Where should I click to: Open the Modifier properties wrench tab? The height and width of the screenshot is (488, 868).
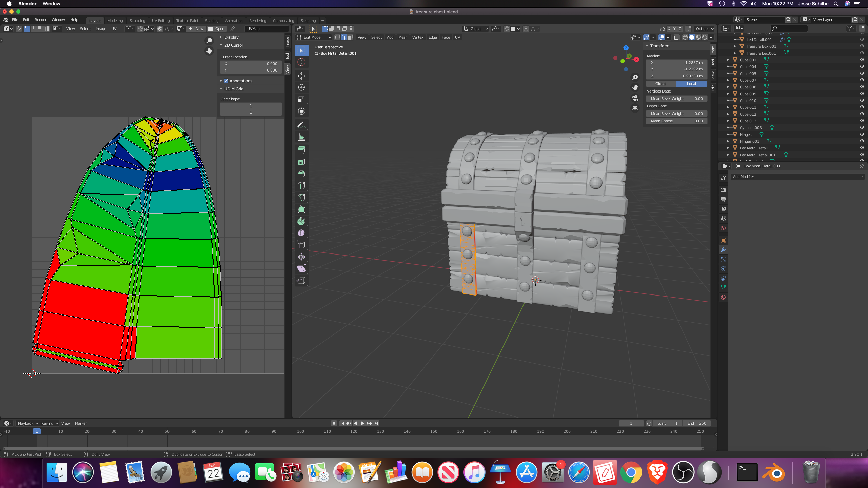[x=723, y=250]
